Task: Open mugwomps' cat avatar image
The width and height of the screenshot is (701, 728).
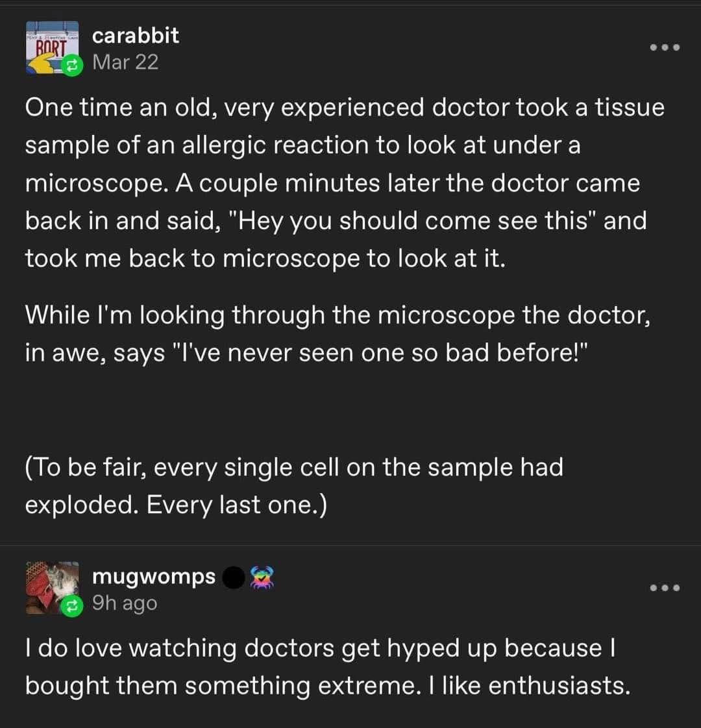Action: pyautogui.click(x=52, y=588)
